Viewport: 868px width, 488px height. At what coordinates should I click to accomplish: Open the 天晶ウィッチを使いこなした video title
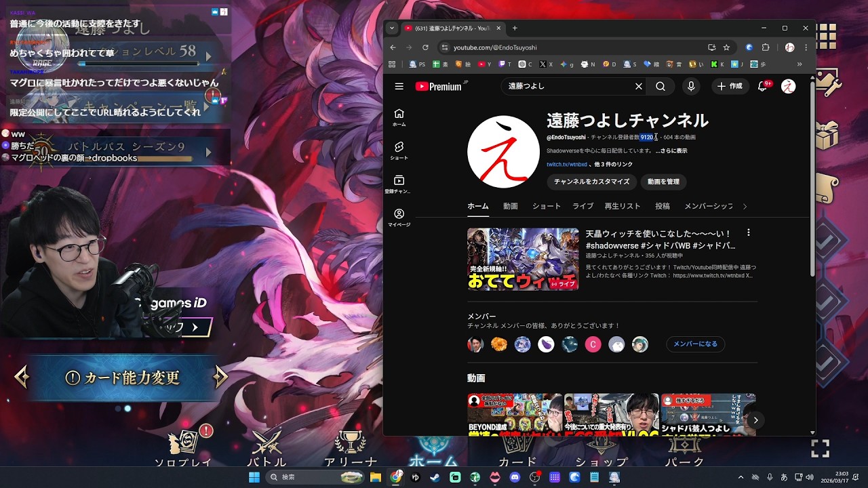pyautogui.click(x=660, y=239)
